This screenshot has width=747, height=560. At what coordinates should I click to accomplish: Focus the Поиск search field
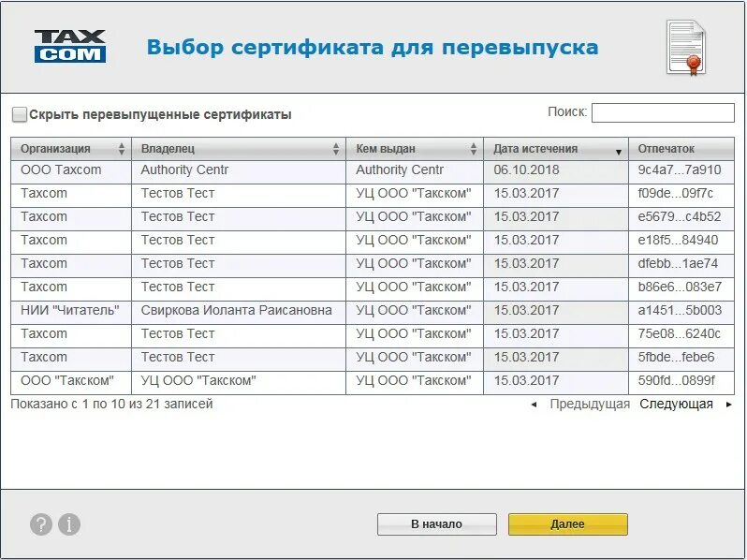click(663, 113)
